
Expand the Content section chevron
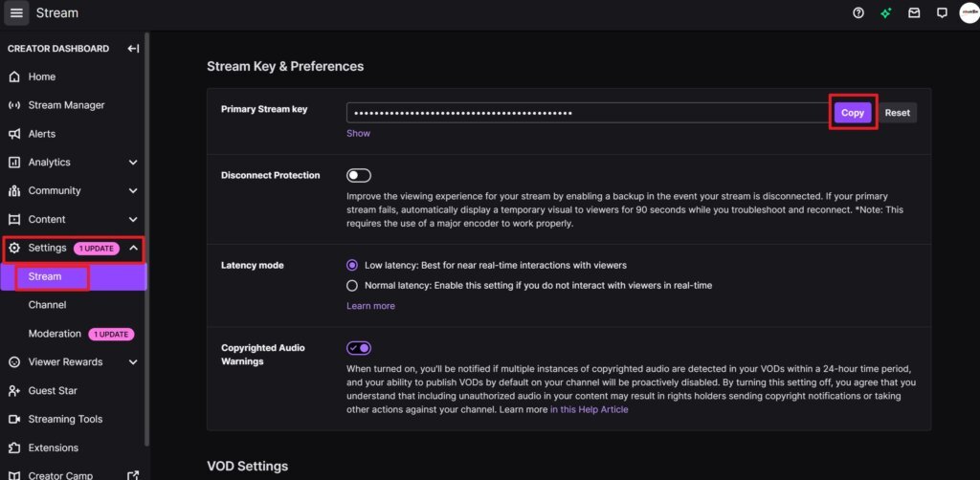pos(133,220)
